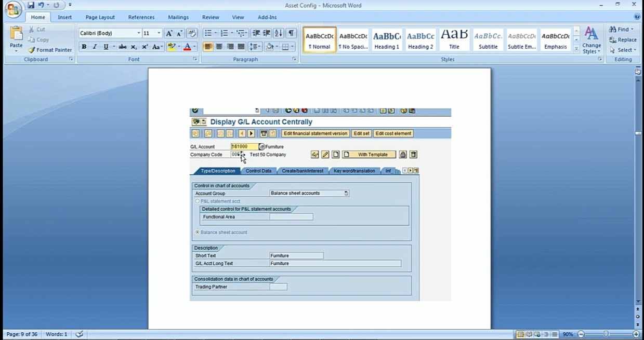The width and height of the screenshot is (644, 340).
Task: Justify the paragraph text
Action: click(x=241, y=47)
